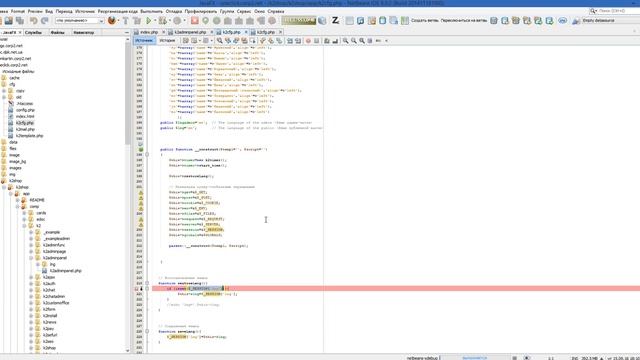Click the bar chart editor toolbar icon

pos(335,40)
